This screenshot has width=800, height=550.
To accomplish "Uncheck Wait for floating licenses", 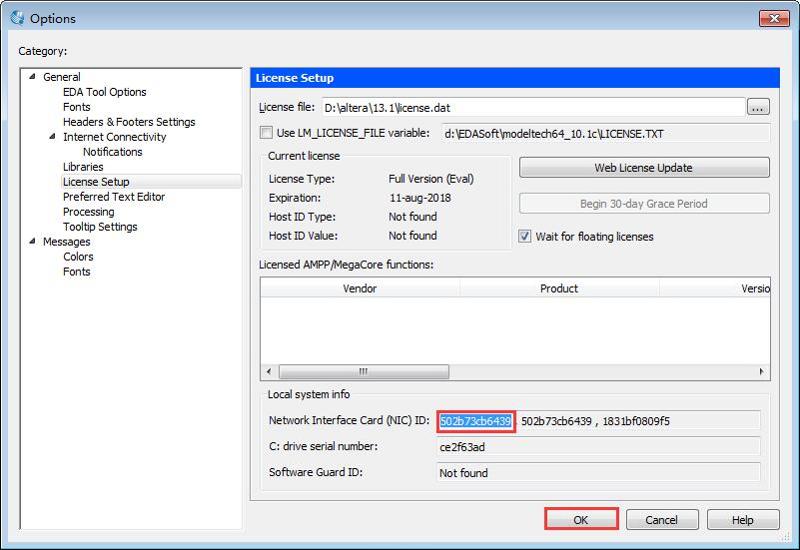I will tap(525, 237).
